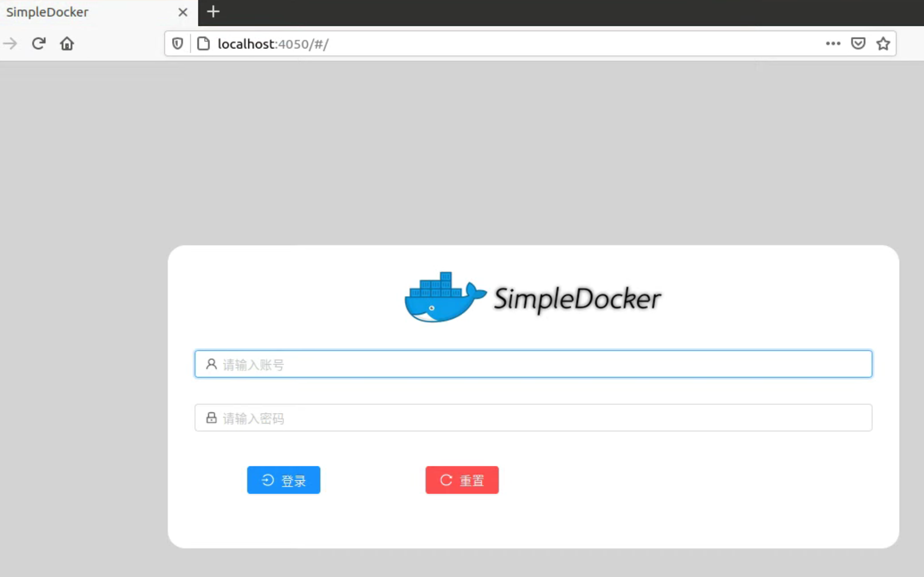Save page to Pocket

(x=858, y=44)
